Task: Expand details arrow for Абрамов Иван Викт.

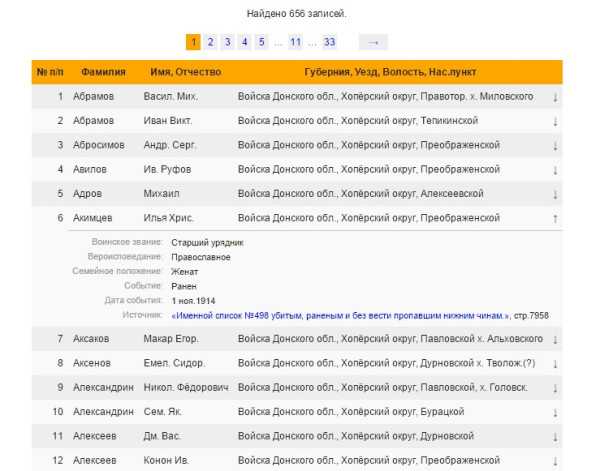Action: tap(555, 121)
